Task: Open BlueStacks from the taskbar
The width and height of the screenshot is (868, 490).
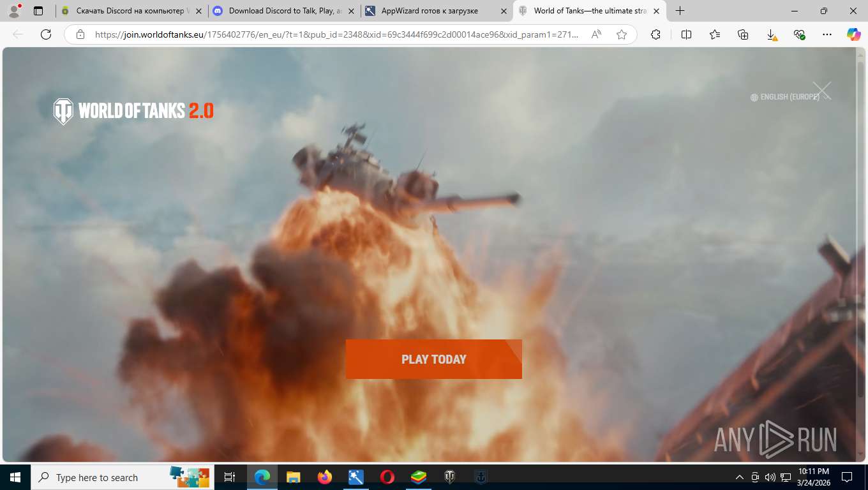Action: pos(418,477)
